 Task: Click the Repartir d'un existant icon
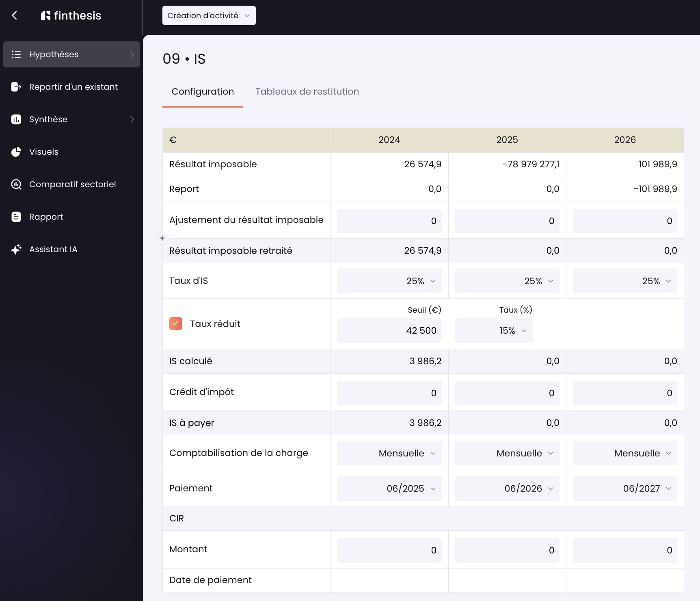[16, 87]
